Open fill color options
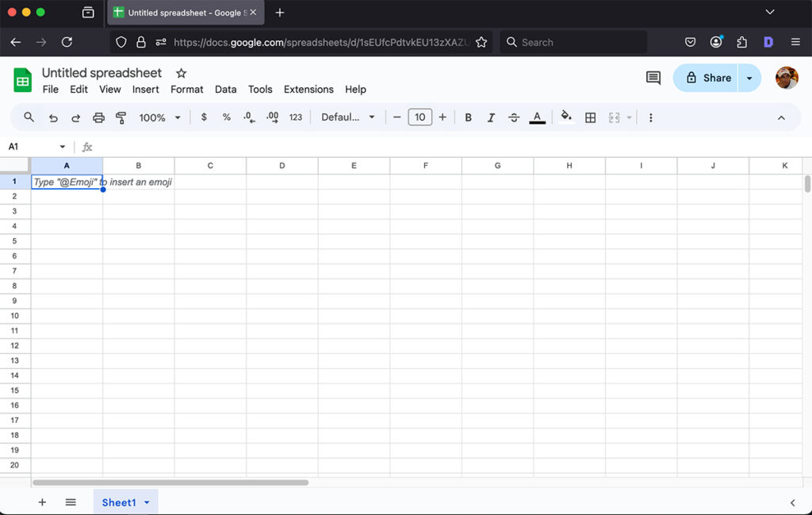The width and height of the screenshot is (812, 515). pos(565,117)
